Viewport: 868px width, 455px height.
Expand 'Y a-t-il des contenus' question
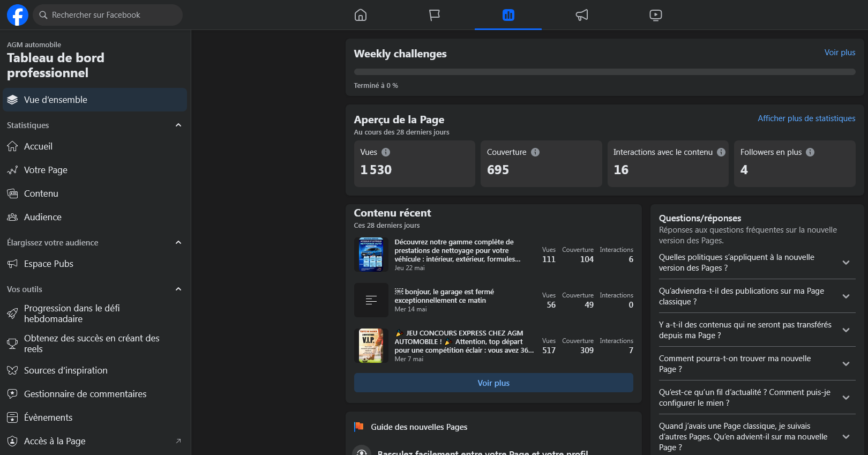coord(846,330)
